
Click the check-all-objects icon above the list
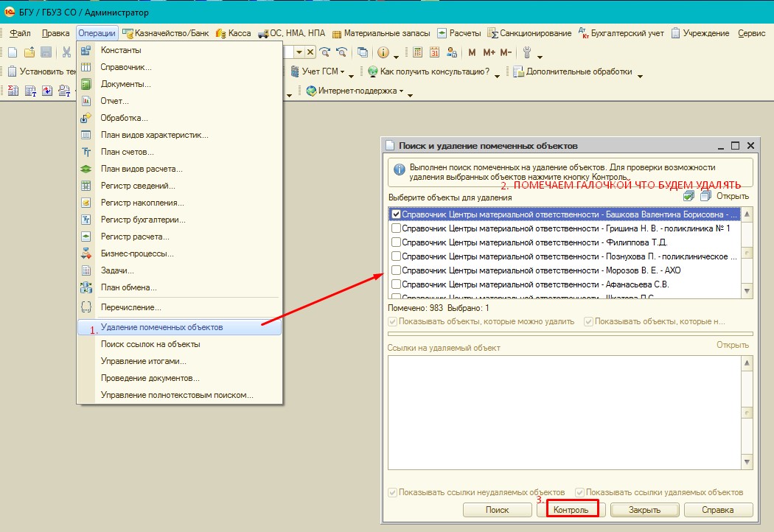point(688,196)
